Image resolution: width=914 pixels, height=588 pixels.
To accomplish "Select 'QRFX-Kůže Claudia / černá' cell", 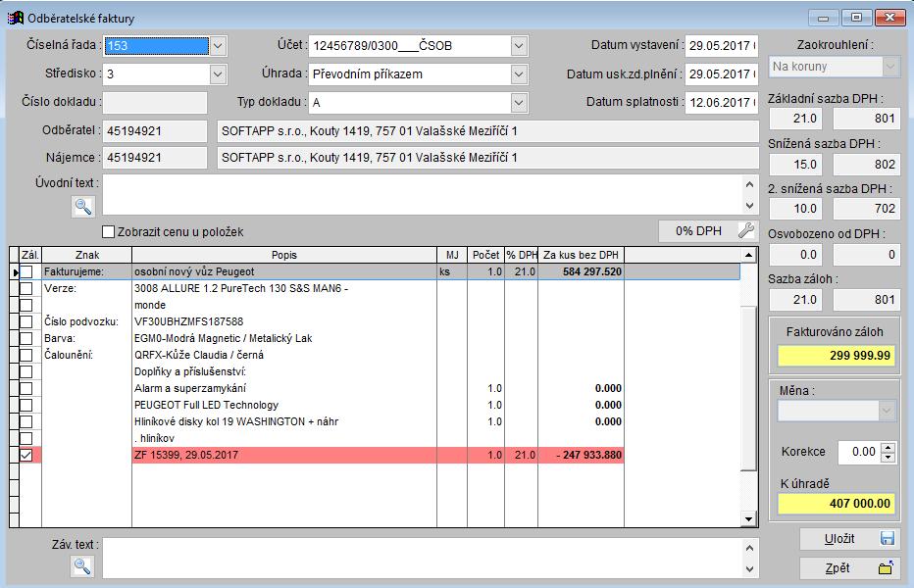I will (x=284, y=355).
